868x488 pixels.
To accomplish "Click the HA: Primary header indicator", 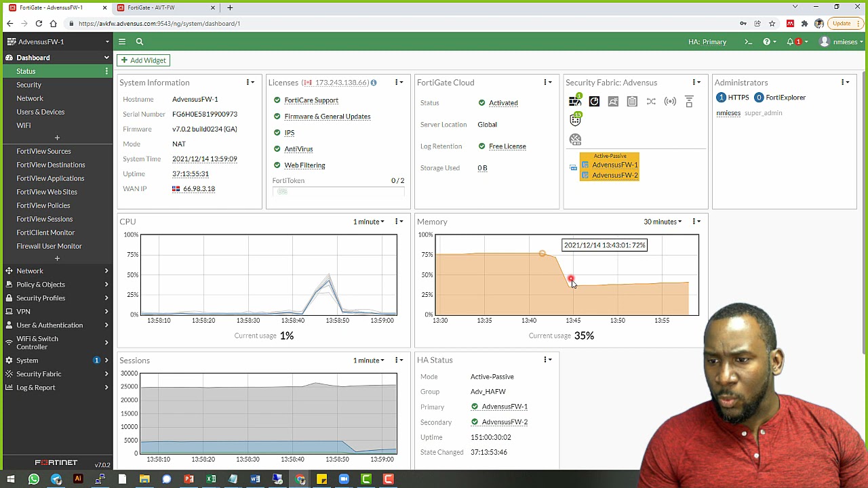I will pyautogui.click(x=707, y=42).
